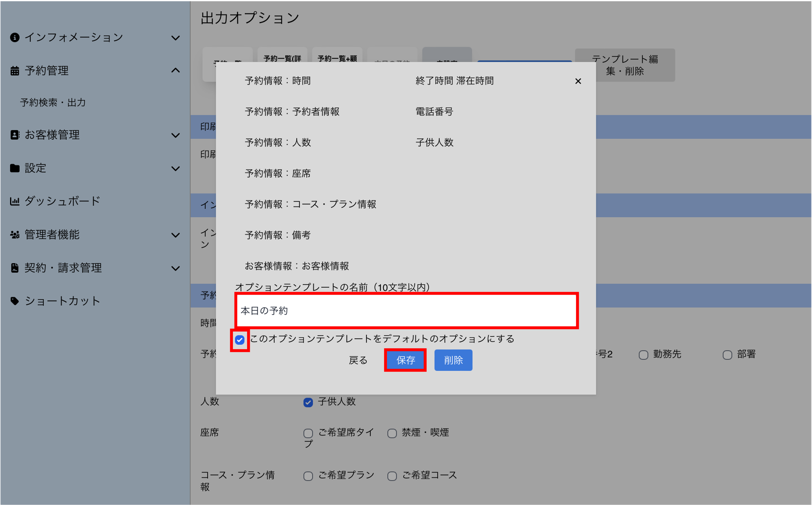
Task: Click the 予約管理 calendar icon
Action: point(15,71)
